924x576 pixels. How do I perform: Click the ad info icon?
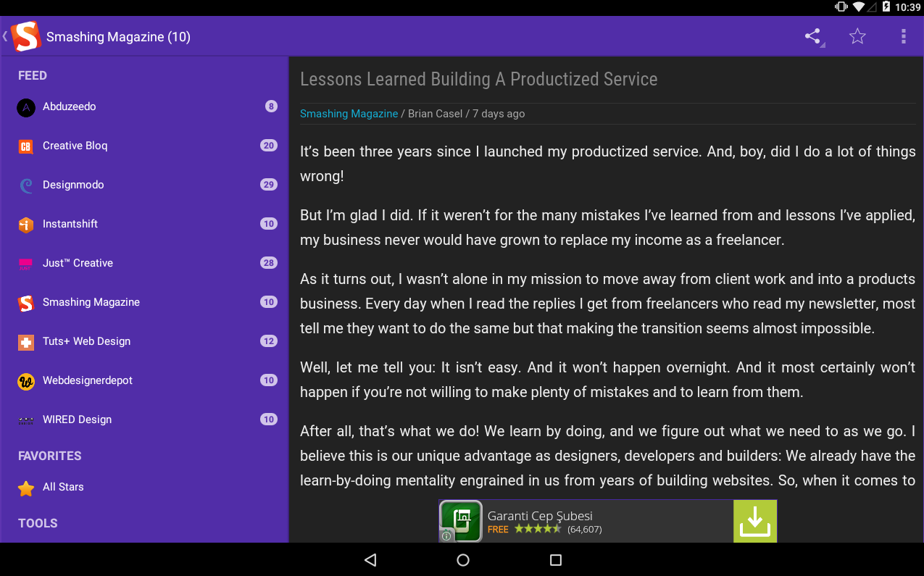coord(446,536)
